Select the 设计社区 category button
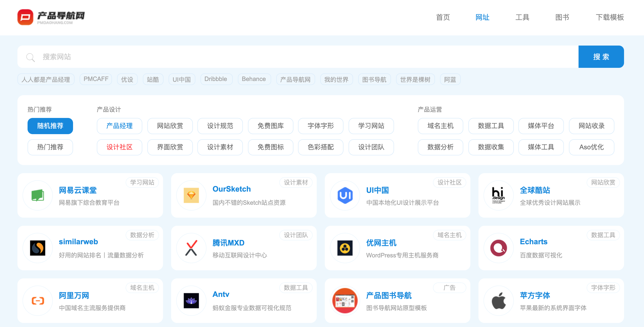The image size is (644, 327). 120,147
